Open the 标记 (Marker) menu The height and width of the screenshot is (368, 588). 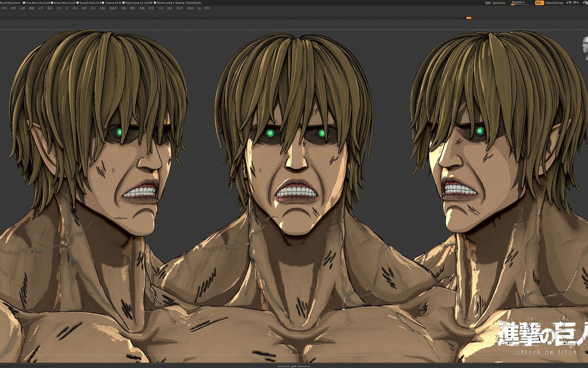point(75,8)
